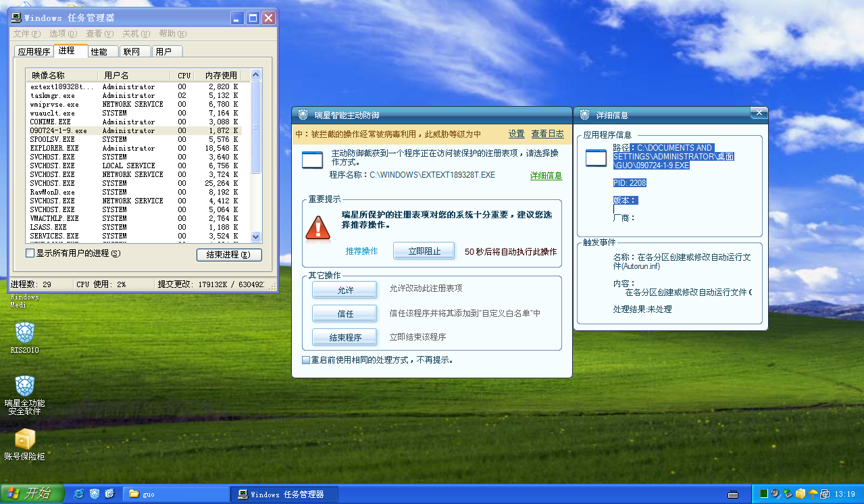The image size is (864, 504).
Task: Select the 进程 tab
Action: point(70,51)
